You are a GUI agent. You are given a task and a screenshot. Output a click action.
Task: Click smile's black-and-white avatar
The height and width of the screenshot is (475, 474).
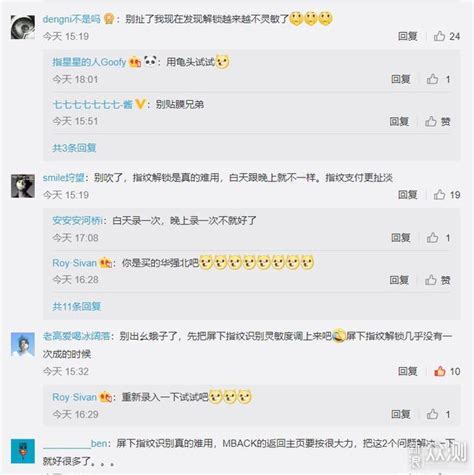coord(23,186)
